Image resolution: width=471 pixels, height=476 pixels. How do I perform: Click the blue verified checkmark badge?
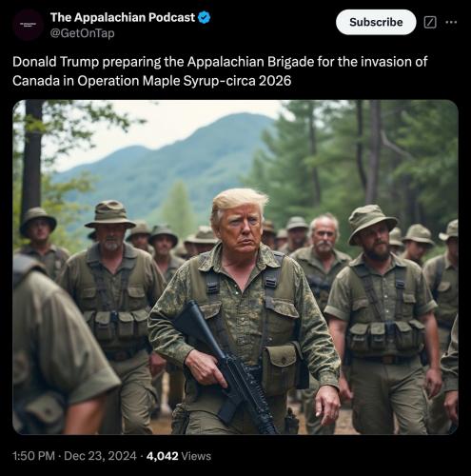(x=204, y=17)
